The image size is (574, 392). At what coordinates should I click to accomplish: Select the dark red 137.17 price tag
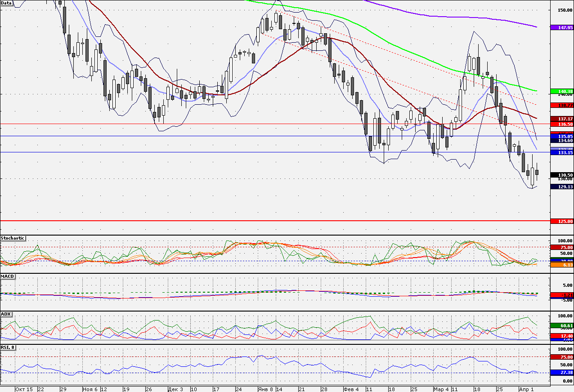(x=562, y=119)
